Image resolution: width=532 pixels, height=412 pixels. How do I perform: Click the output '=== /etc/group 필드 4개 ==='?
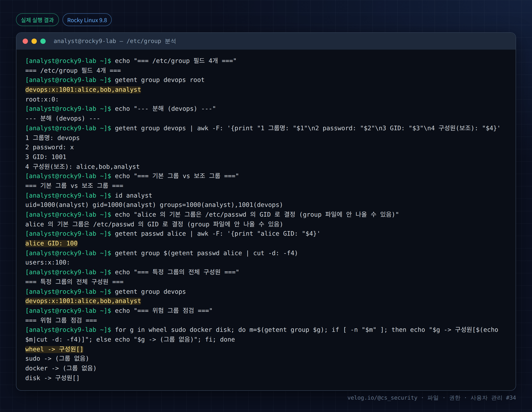(x=73, y=71)
